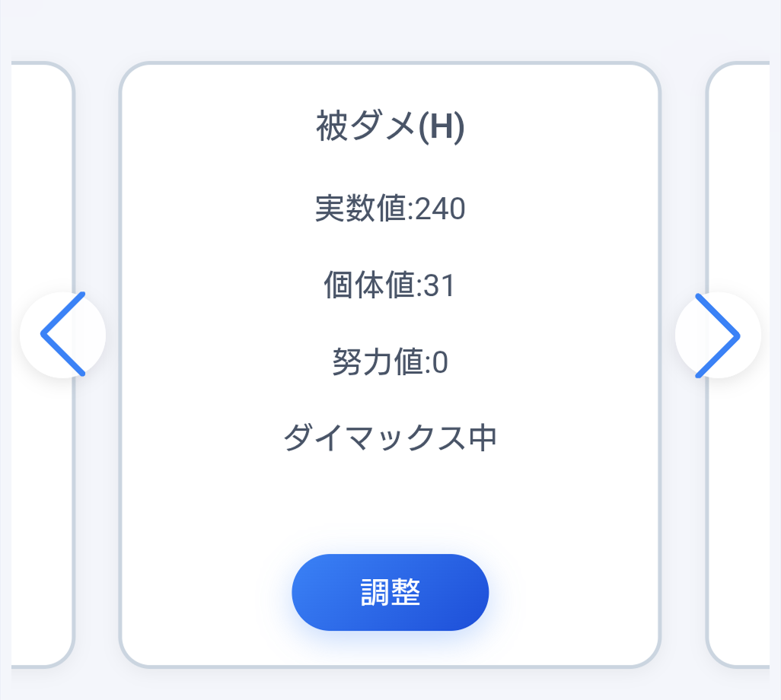Tap the arrow icon beside the left edge card
Viewport: 781px width, 700px height.
(65, 333)
